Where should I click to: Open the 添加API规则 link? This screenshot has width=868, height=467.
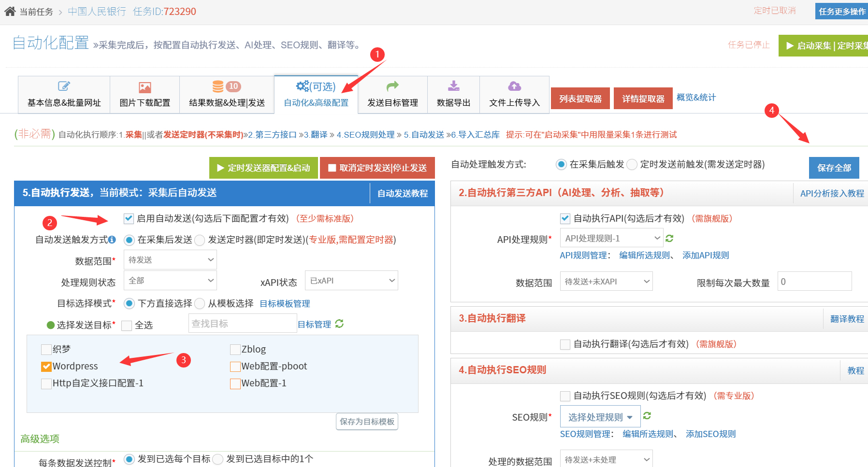705,255
